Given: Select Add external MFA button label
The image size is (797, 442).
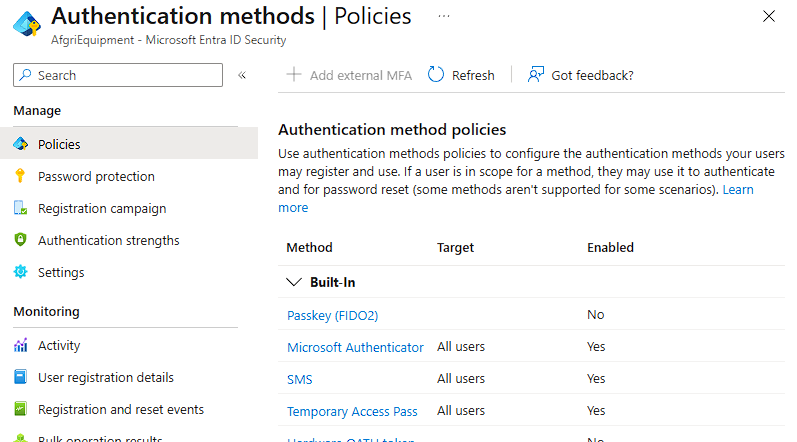Looking at the screenshot, I should 360,76.
